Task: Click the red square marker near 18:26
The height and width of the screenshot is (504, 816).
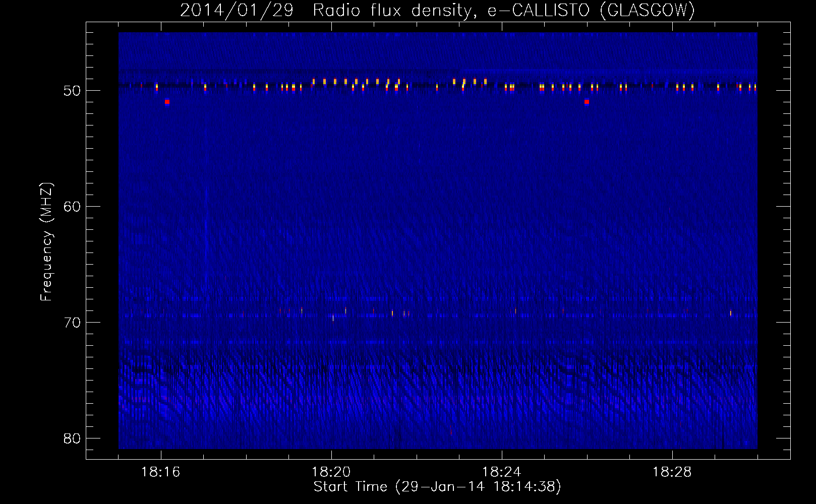Action: [x=587, y=102]
